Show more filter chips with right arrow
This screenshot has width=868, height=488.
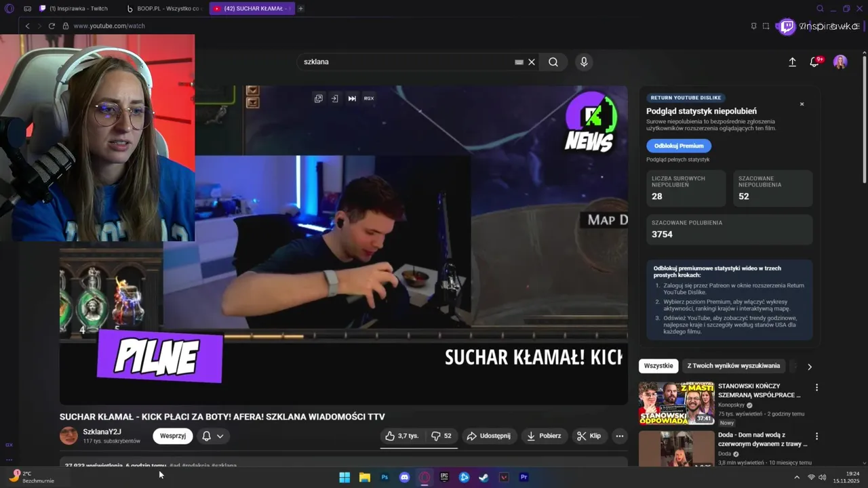point(809,367)
